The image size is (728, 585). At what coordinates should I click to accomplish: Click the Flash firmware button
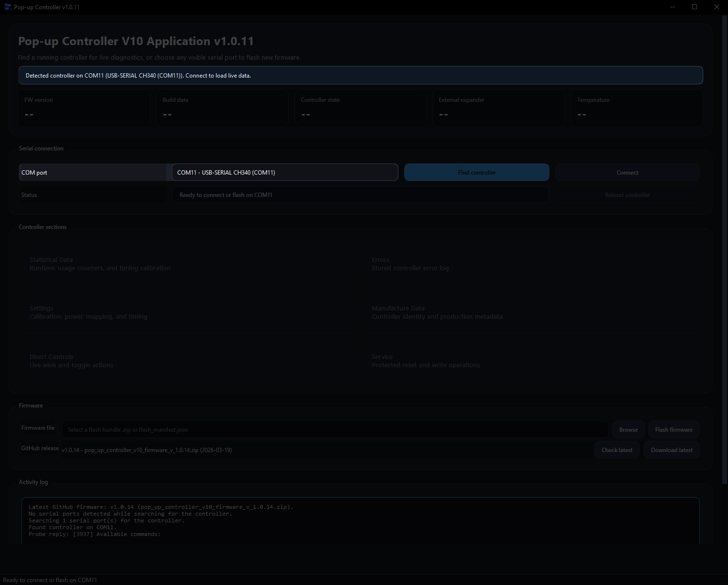[x=674, y=429]
